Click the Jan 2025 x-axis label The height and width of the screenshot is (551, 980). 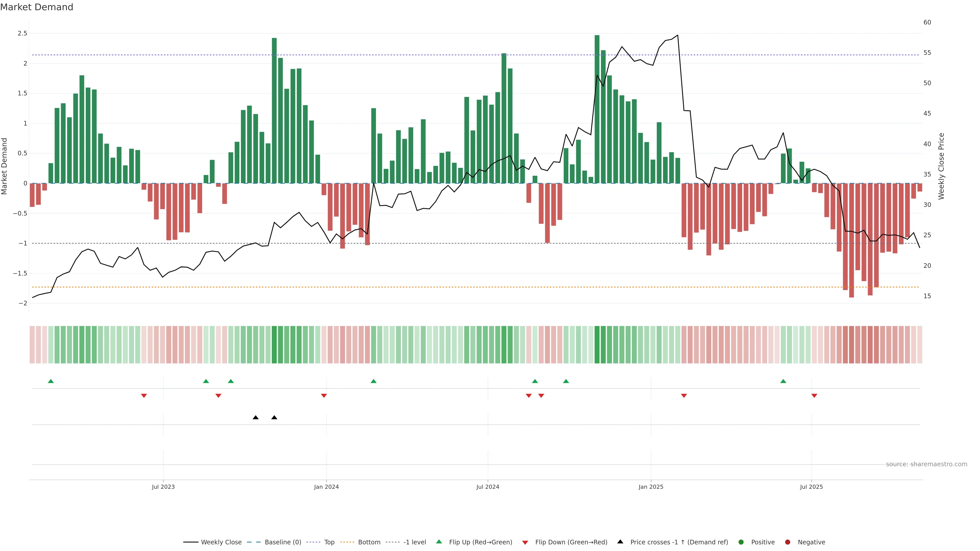651,487
